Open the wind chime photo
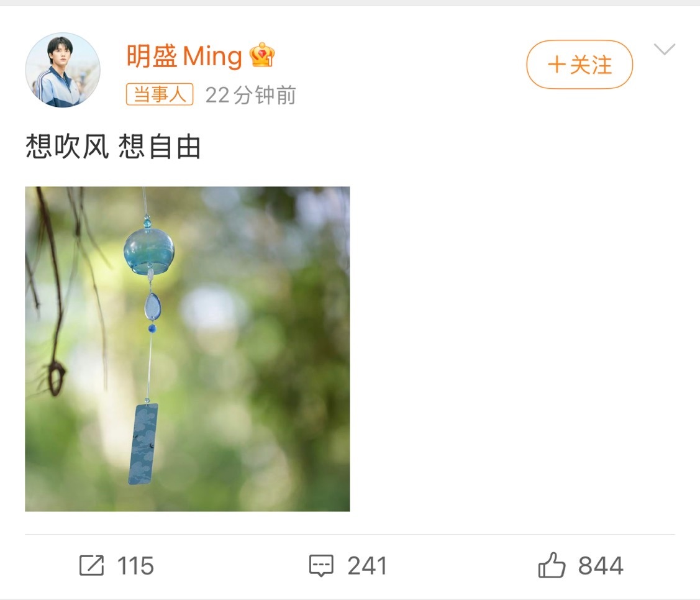700x600 pixels. pos(188,348)
